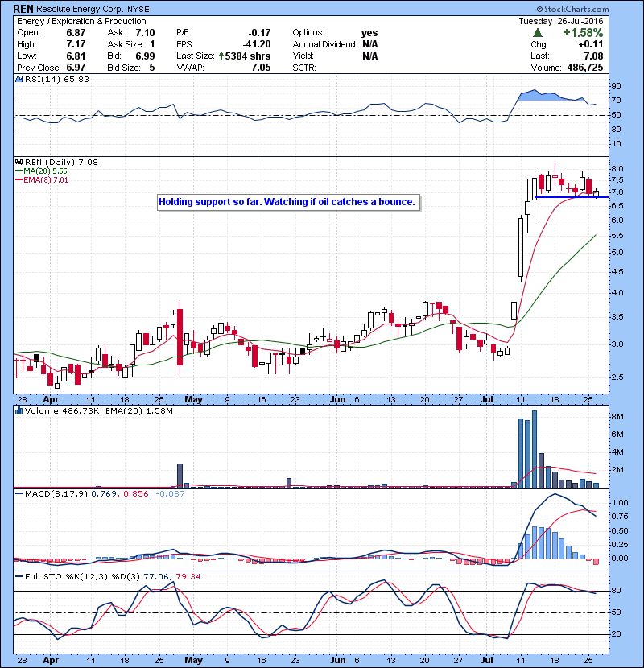
Task: Click the High value 7.17
Action: coord(76,44)
